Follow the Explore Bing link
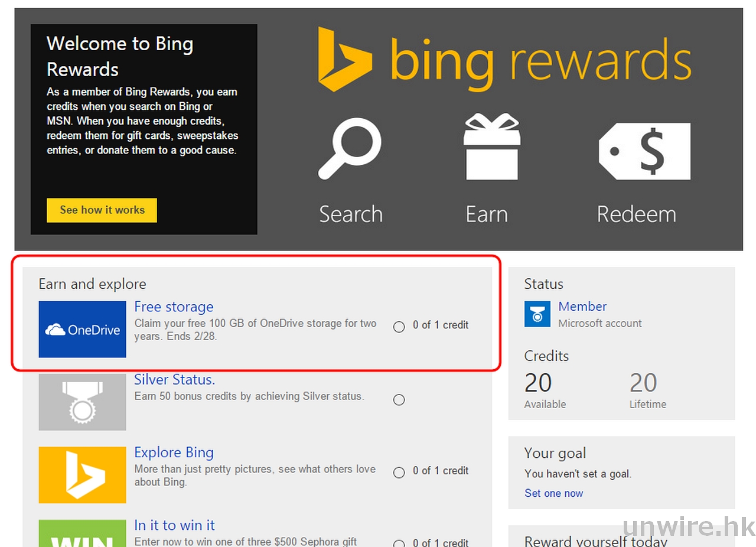This screenshot has height=547, width=756. point(174,452)
